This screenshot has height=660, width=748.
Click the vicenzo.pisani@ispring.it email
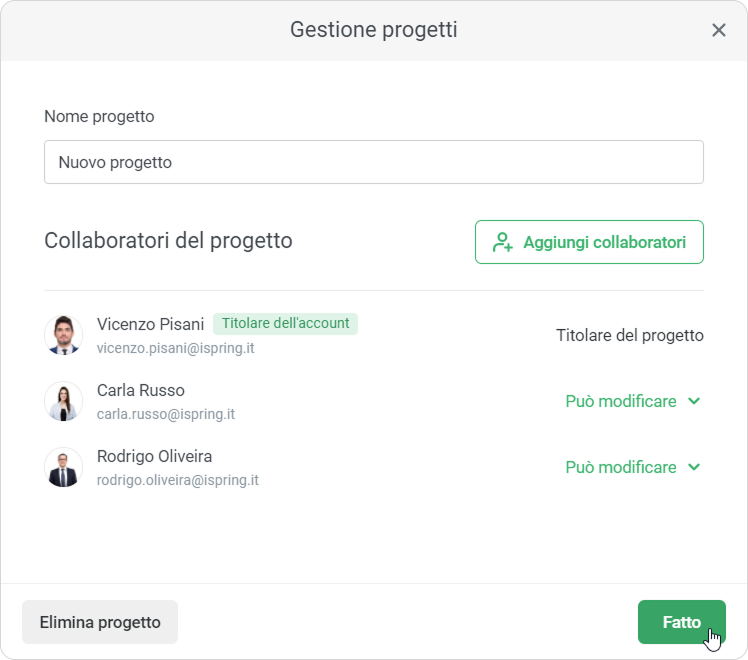pyautogui.click(x=175, y=348)
